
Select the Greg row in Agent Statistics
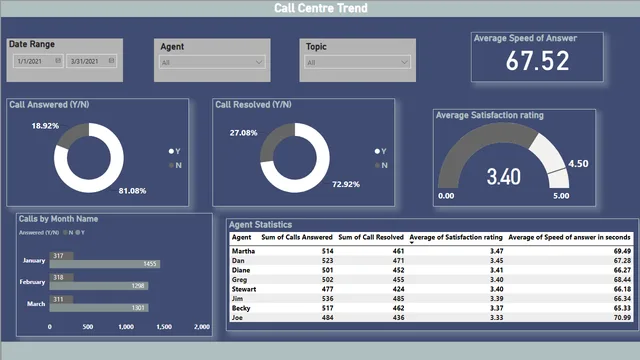click(431, 280)
